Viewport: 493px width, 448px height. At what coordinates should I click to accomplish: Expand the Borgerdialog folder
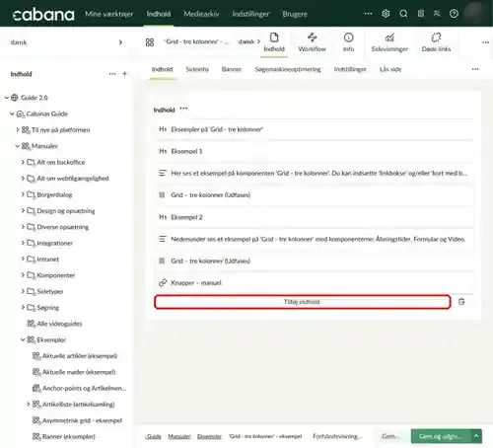click(23, 194)
